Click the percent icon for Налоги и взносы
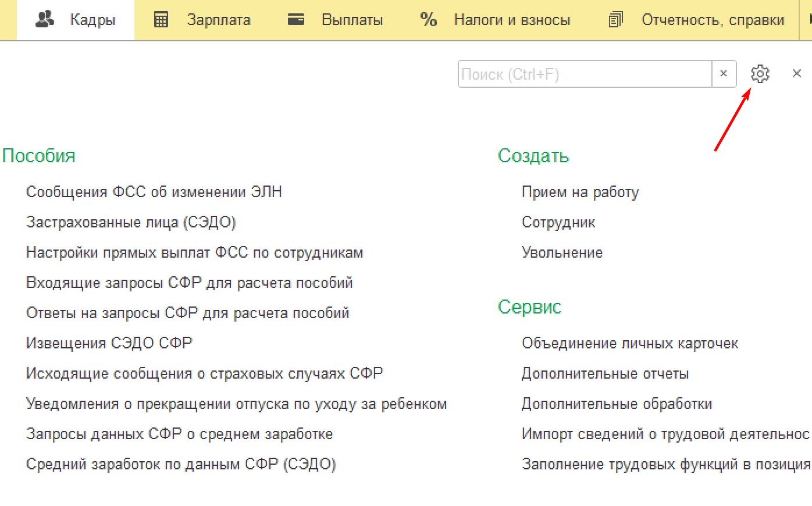 [429, 20]
